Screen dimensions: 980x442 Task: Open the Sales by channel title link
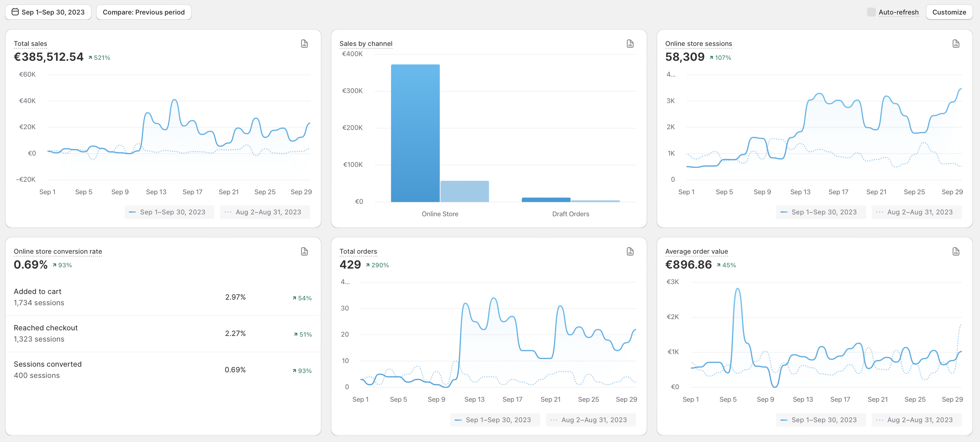[x=365, y=44]
